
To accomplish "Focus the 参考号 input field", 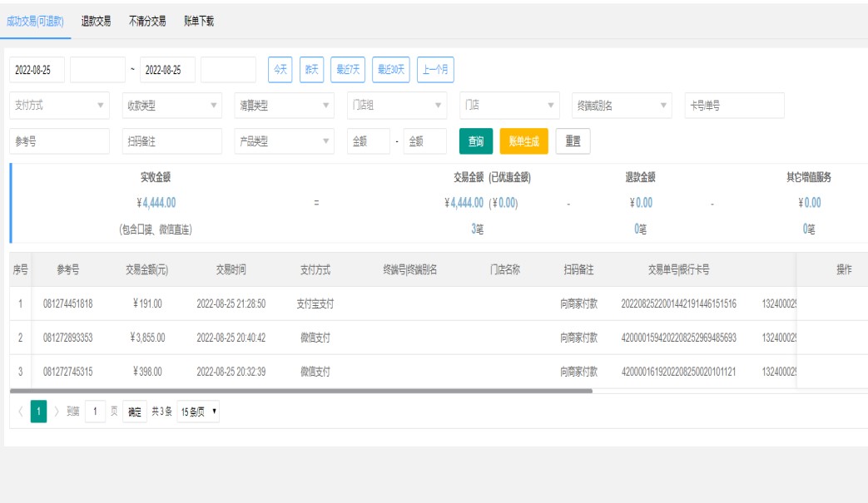I will 60,141.
